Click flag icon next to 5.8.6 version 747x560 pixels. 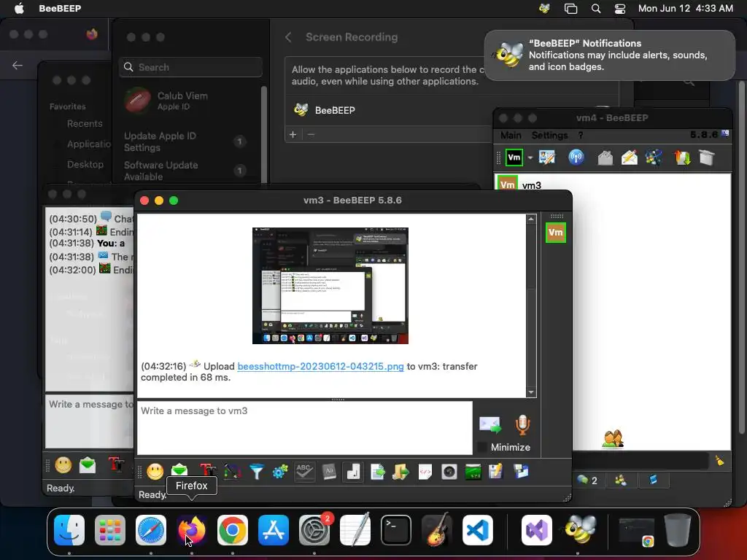click(725, 134)
